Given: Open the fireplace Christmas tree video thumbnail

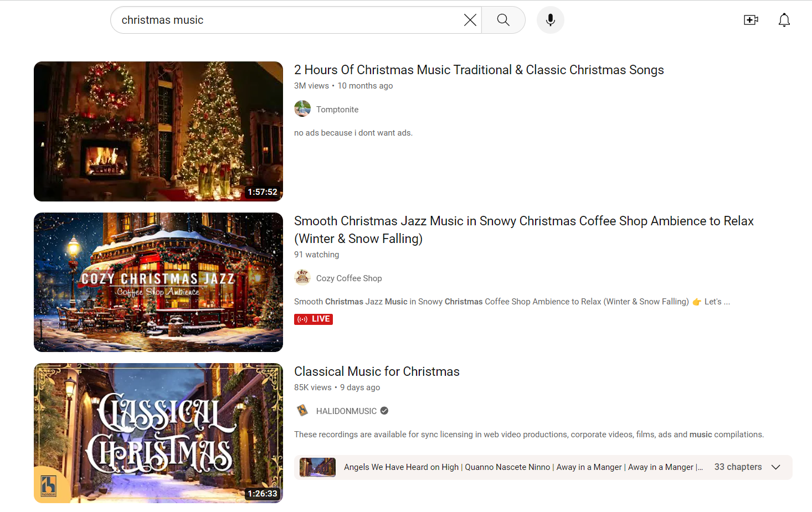Looking at the screenshot, I should click(x=158, y=131).
